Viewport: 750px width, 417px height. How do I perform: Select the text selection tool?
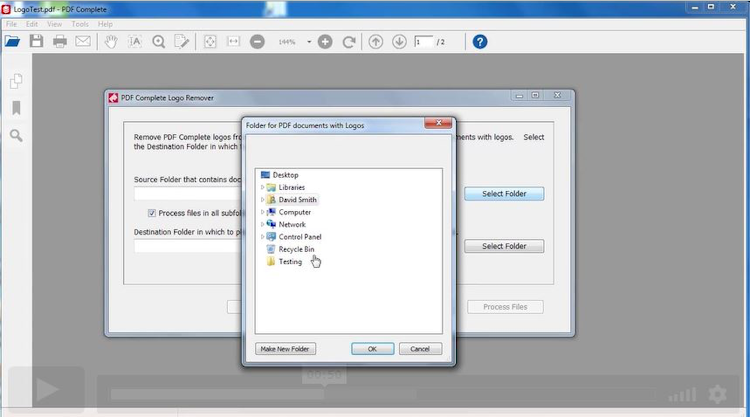(x=135, y=42)
